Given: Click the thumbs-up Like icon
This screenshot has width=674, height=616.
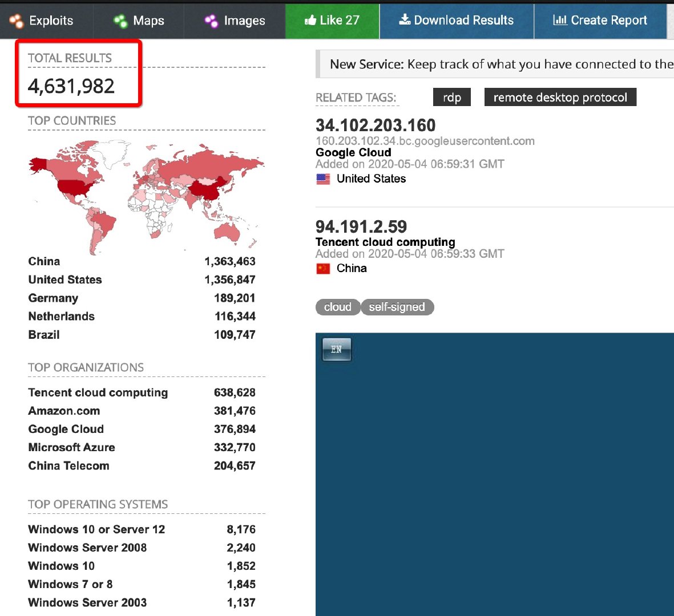Looking at the screenshot, I should [x=310, y=21].
